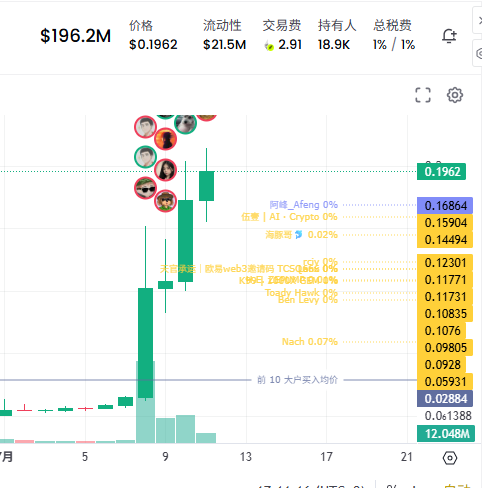482x488 pixels.
Task: Click the largest volume bar
Action: coord(145,402)
